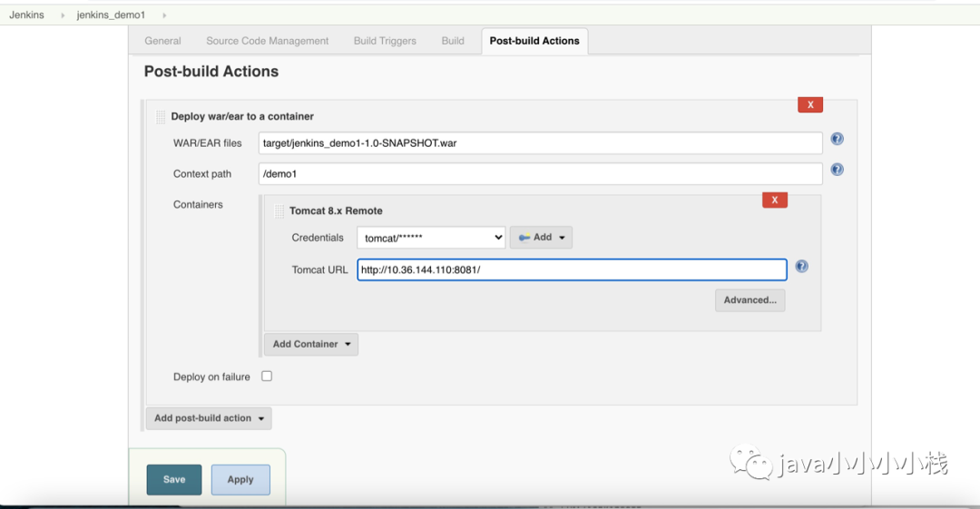Expand the Add Container menu

311,345
